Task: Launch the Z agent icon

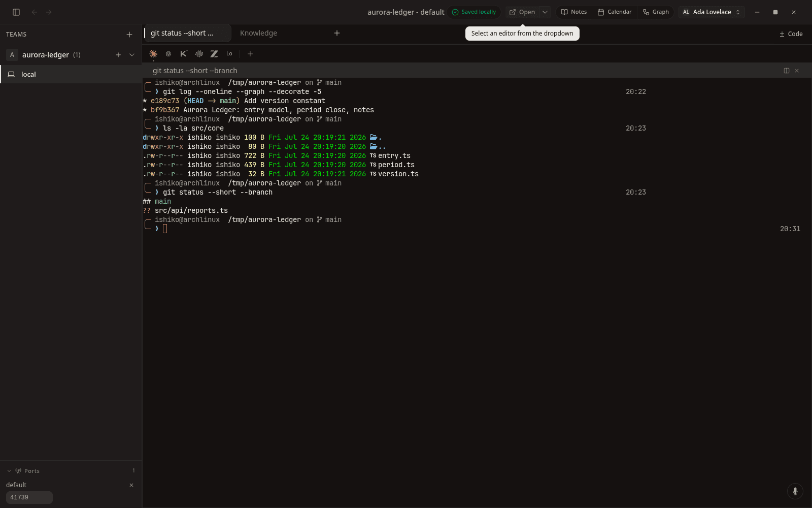Action: pyautogui.click(x=214, y=54)
